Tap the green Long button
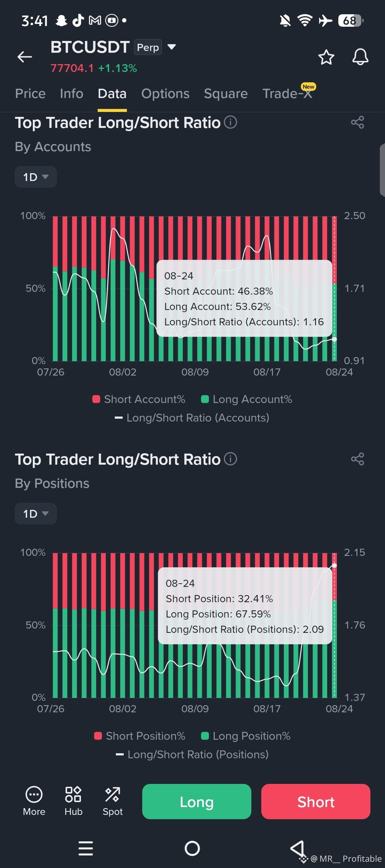The image size is (385, 868). click(197, 801)
